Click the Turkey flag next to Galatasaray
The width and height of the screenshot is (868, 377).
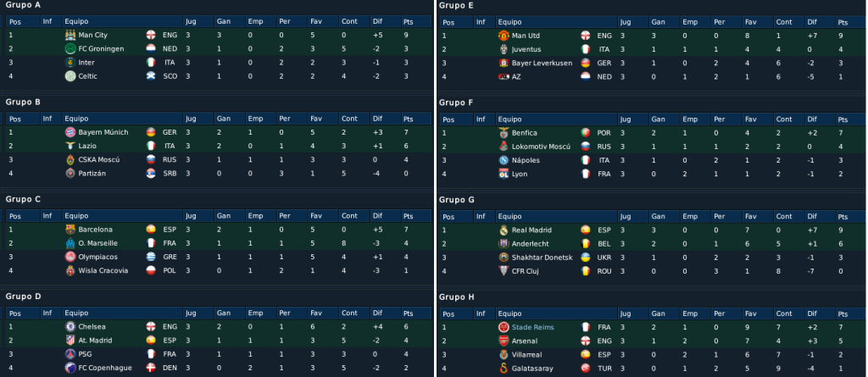[x=585, y=369]
